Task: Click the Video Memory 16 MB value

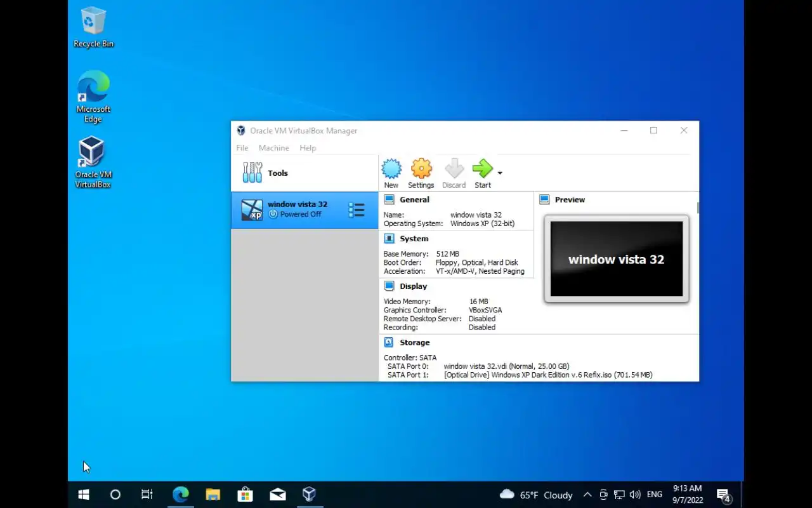Action: tap(478, 302)
